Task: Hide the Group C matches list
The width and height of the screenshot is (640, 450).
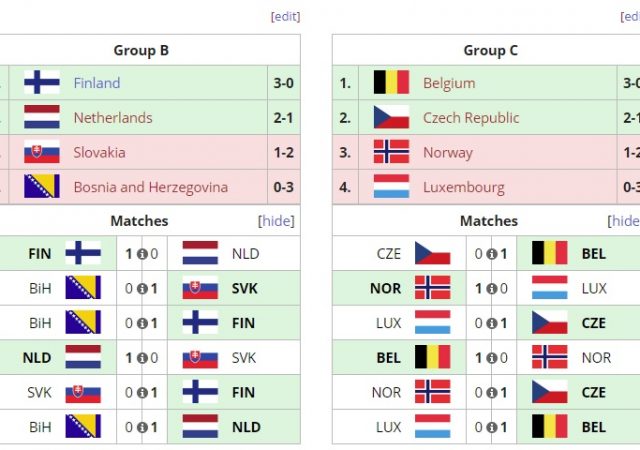Action: point(624,221)
